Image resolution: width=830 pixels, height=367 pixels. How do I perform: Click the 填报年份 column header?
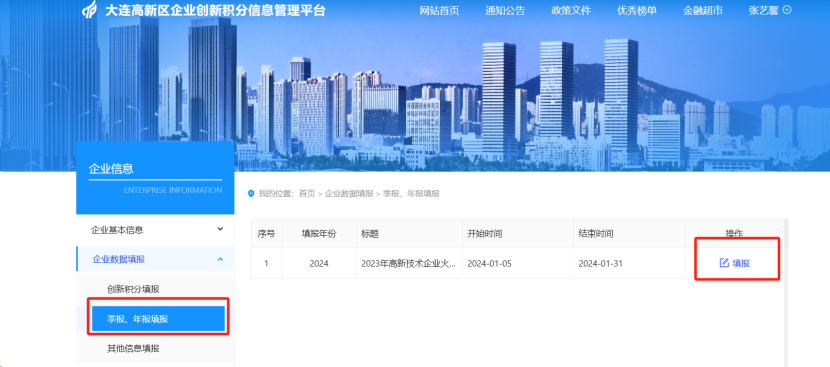[x=319, y=234]
